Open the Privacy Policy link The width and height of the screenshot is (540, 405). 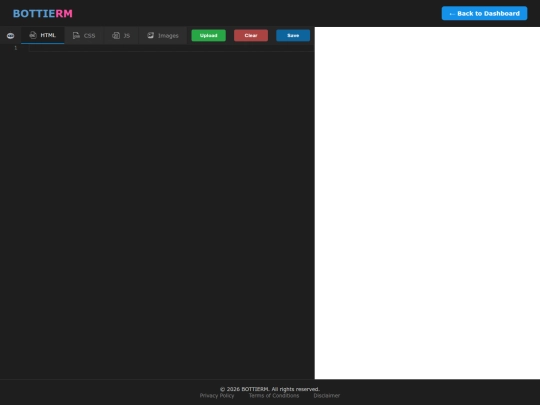[x=217, y=396]
